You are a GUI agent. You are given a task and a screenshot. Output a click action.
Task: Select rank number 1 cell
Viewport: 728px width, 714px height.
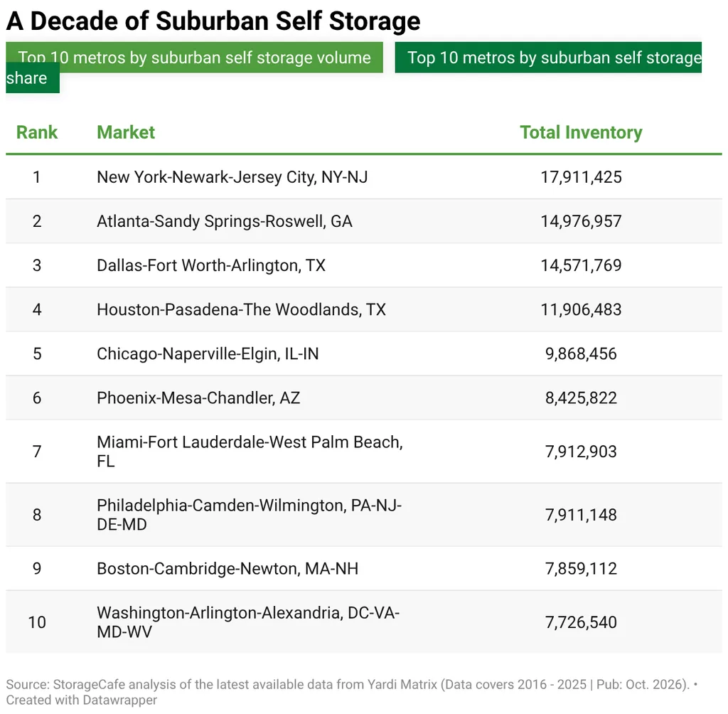pyautogui.click(x=37, y=177)
